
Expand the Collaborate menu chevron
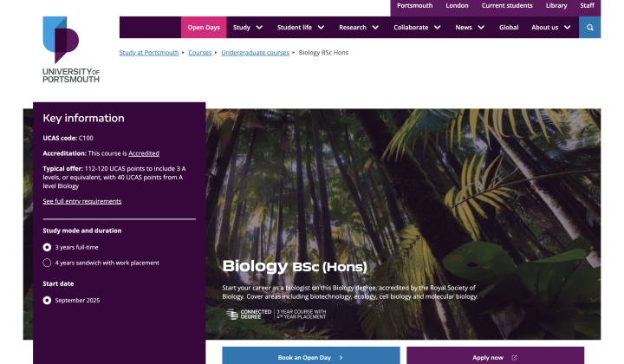(x=438, y=28)
